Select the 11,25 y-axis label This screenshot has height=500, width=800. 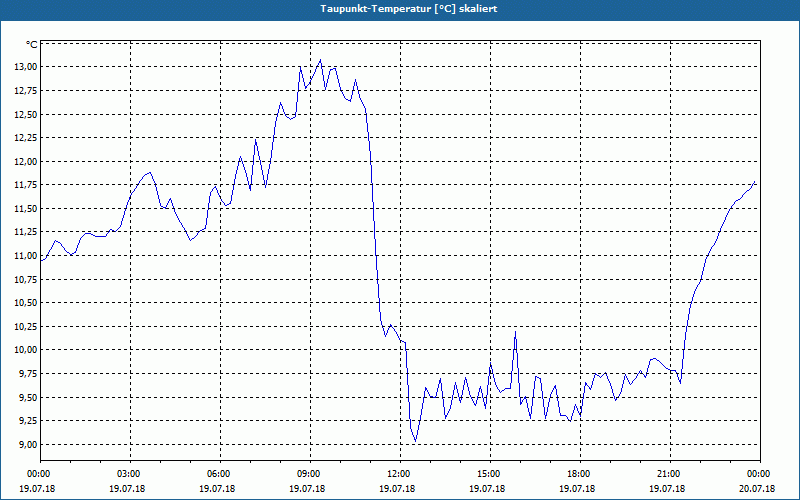pyautogui.click(x=26, y=232)
